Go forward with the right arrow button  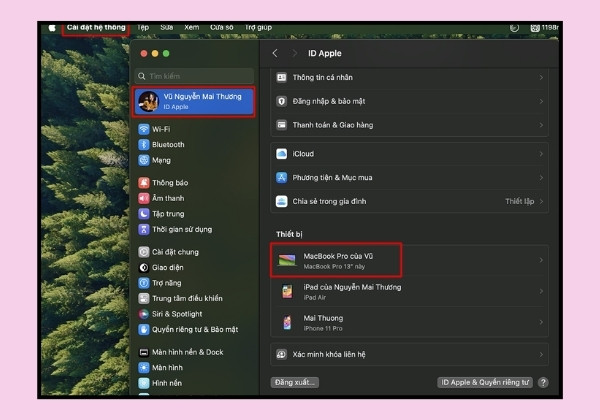[294, 53]
